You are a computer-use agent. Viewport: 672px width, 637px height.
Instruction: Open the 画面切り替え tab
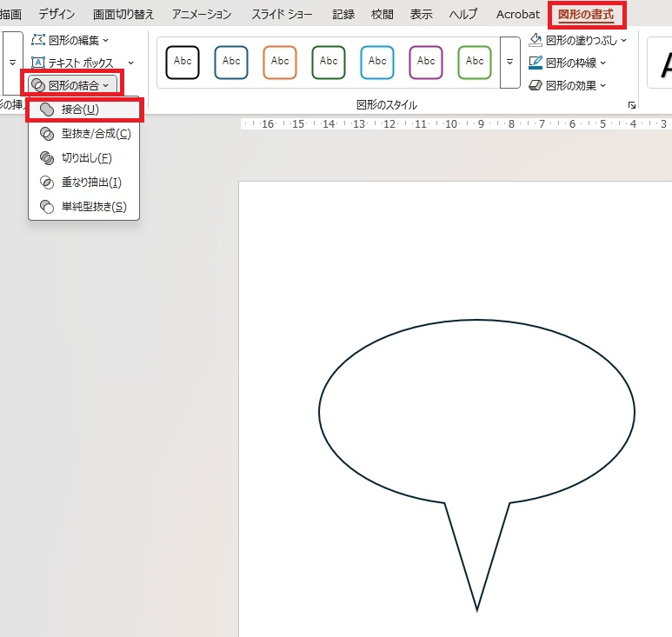[x=123, y=15]
